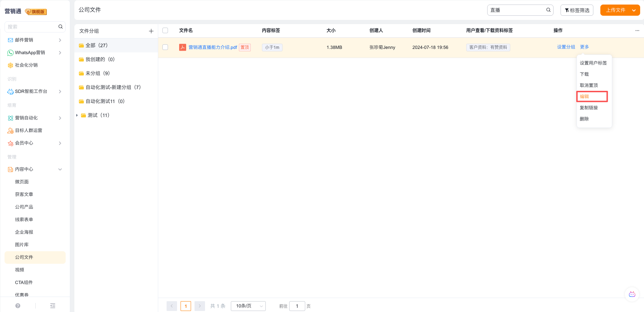Choose 复制链接 from the dropdown menu
Viewport: 644px width, 312px height.
[x=589, y=108]
